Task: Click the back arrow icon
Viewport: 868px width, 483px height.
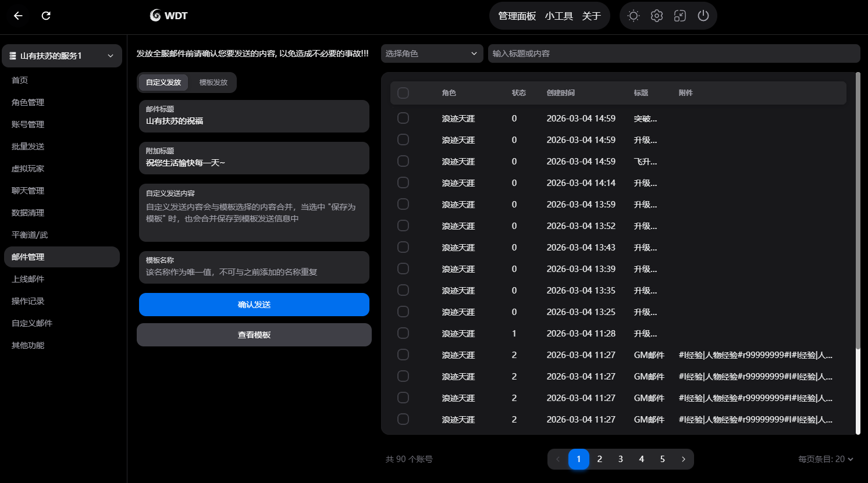Action: pyautogui.click(x=18, y=16)
